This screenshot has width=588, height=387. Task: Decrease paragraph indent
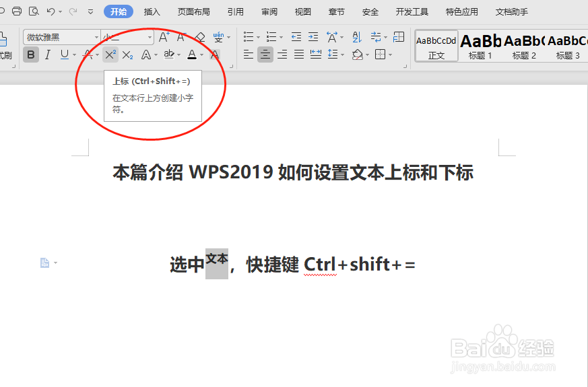click(296, 37)
